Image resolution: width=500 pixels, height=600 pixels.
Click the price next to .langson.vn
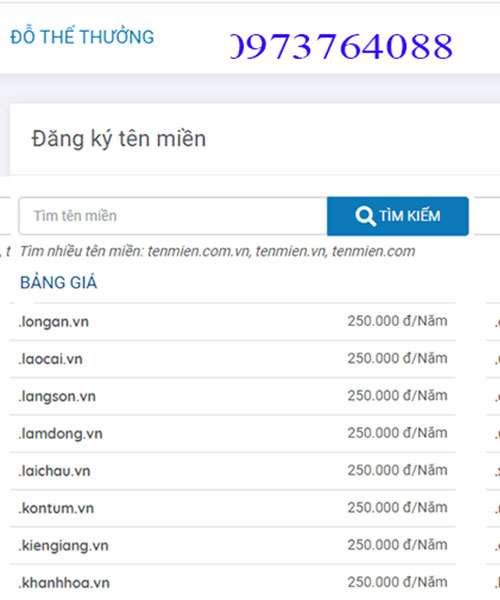coord(397,395)
